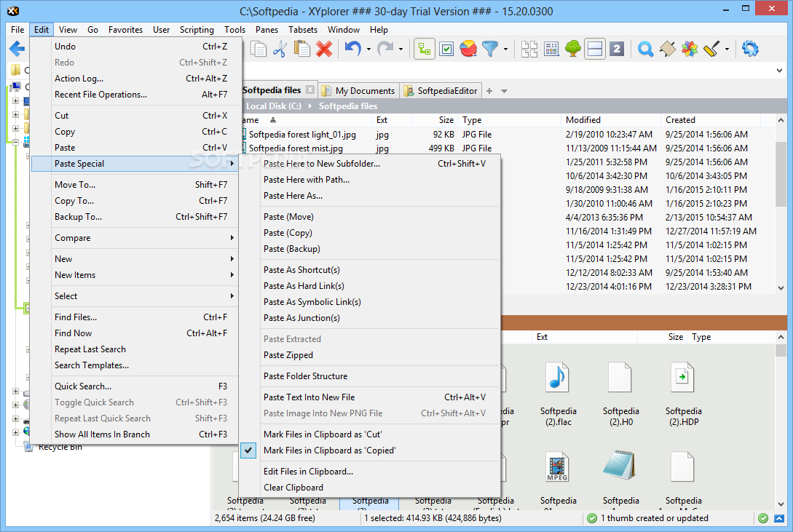The height and width of the screenshot is (532, 793).
Task: Click the gray Redo arrow icon
Action: pyautogui.click(x=385, y=49)
